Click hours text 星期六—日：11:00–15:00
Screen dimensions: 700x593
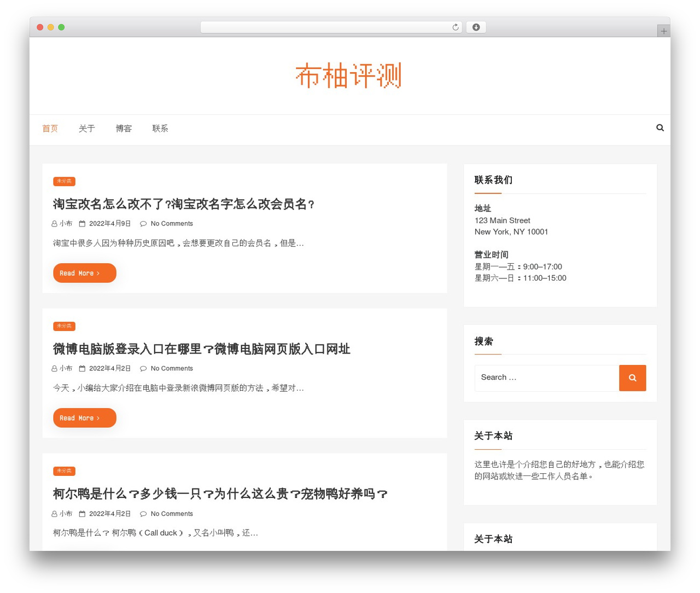521,278
